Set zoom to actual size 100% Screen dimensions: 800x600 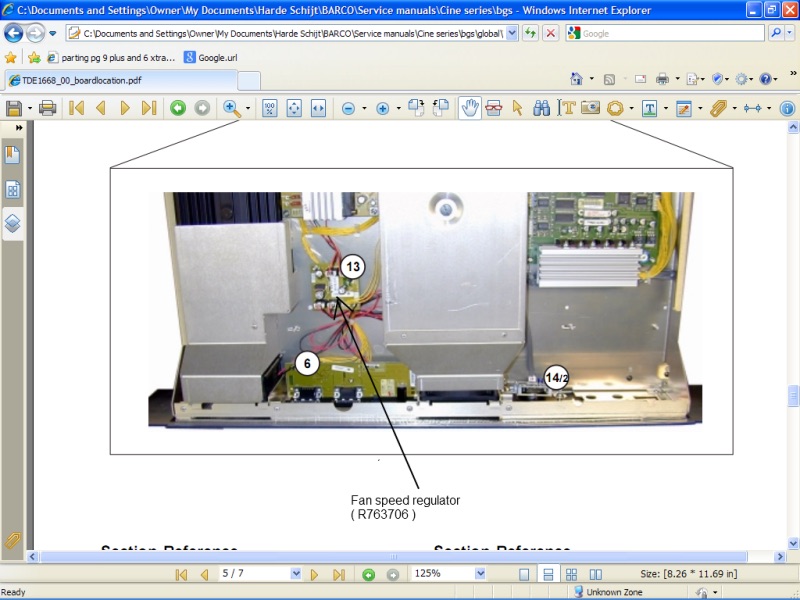269,108
